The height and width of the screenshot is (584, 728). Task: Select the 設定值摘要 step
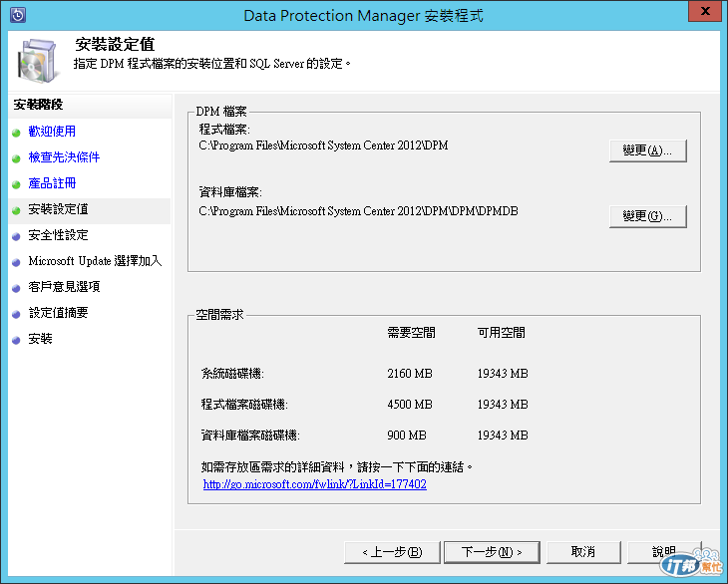tap(58, 313)
